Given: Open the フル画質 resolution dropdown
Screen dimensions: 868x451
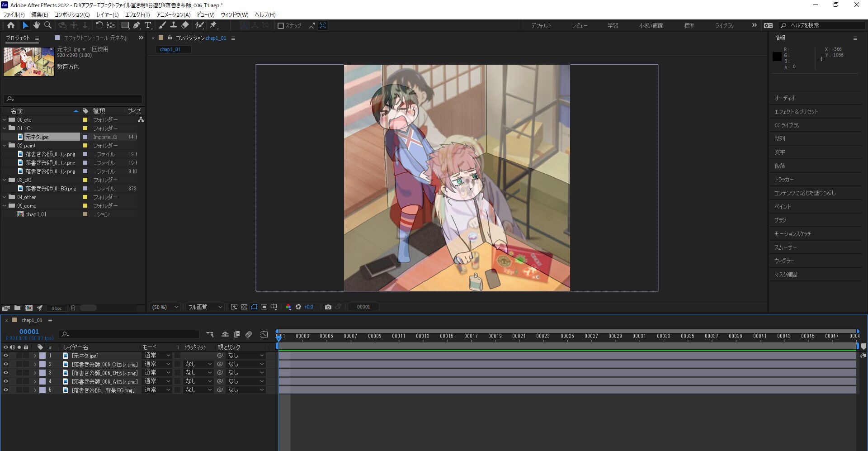Looking at the screenshot, I should coord(205,307).
